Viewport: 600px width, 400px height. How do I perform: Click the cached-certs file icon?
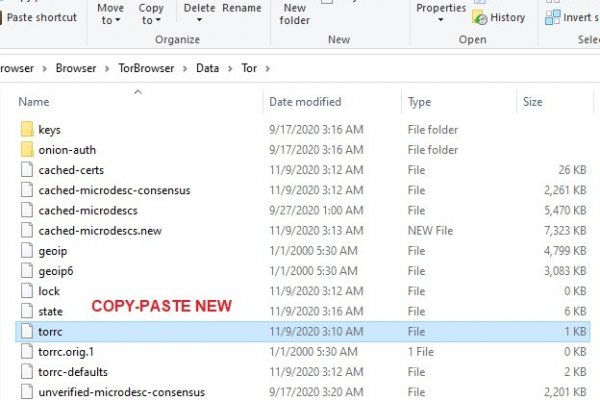pos(26,170)
